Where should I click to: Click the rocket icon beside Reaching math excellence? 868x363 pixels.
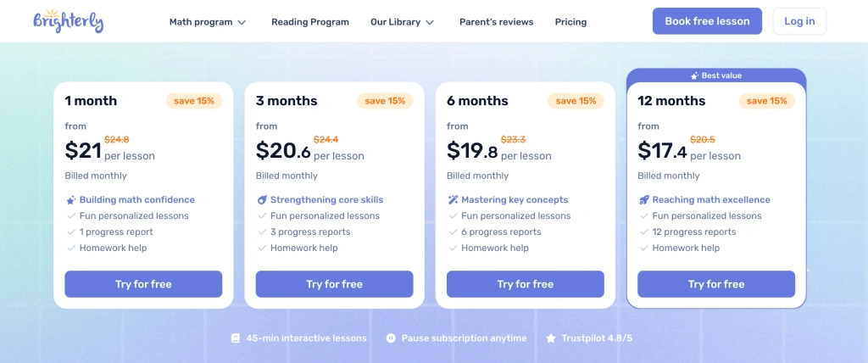pyautogui.click(x=643, y=200)
